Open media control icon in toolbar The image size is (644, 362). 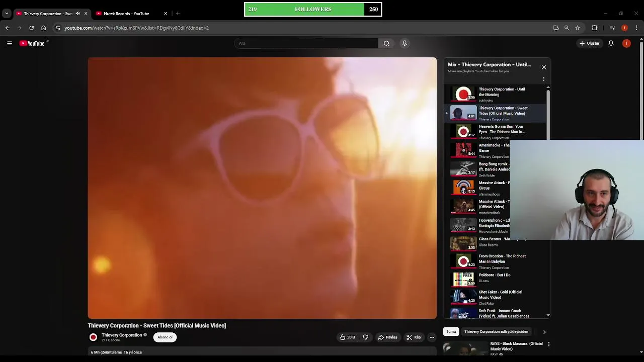[612, 28]
